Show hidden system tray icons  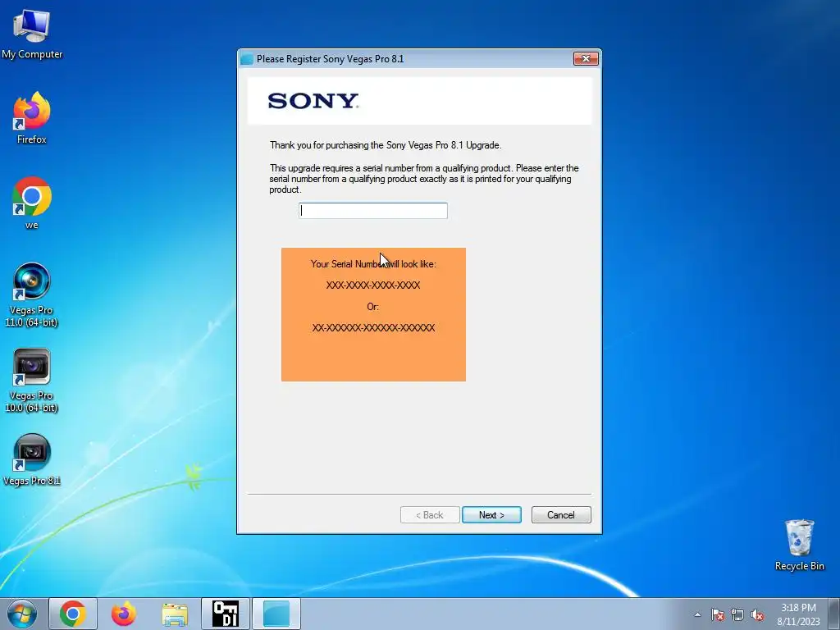(697, 614)
